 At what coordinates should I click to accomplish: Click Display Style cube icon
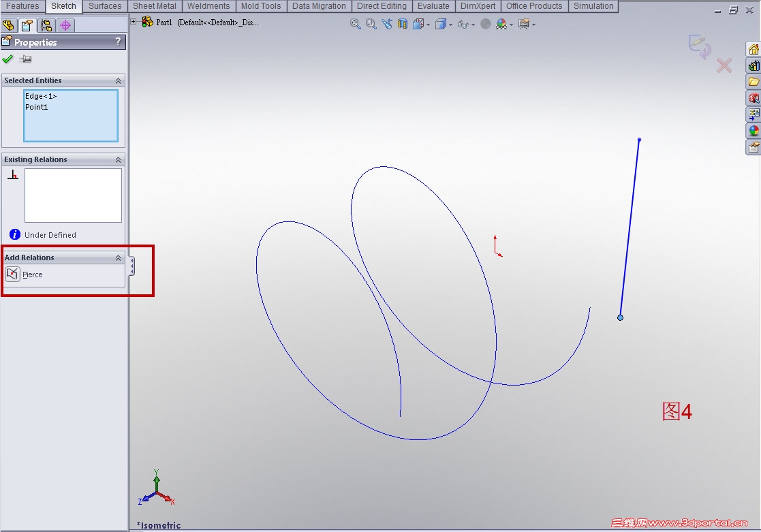point(440,24)
